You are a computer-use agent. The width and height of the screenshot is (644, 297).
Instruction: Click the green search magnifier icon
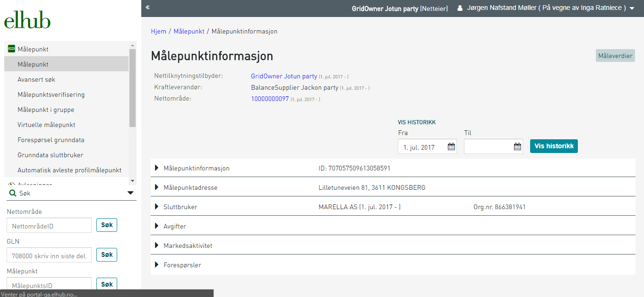(x=13, y=193)
